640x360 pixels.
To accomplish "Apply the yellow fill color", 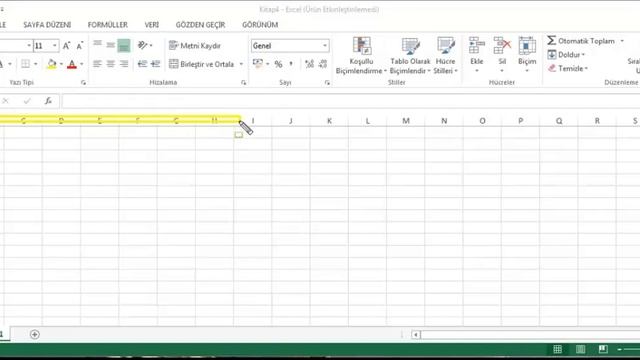I will coord(51,64).
